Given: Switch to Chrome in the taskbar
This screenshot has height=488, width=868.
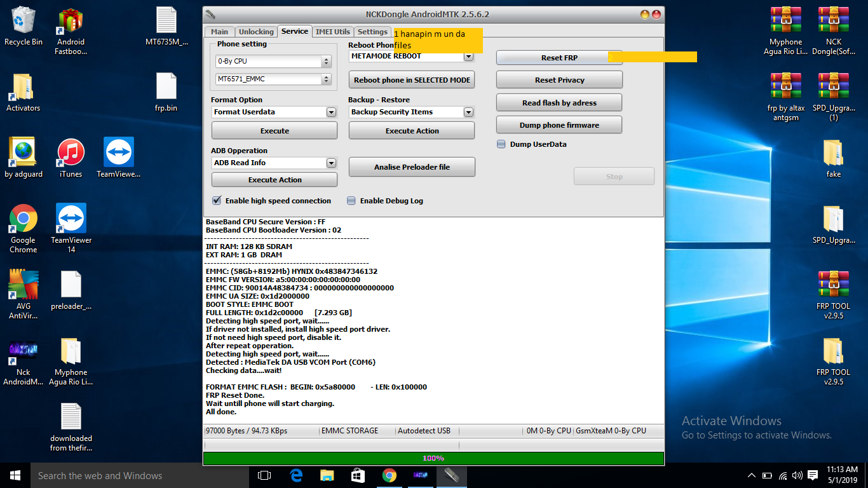Looking at the screenshot, I should pos(389,475).
